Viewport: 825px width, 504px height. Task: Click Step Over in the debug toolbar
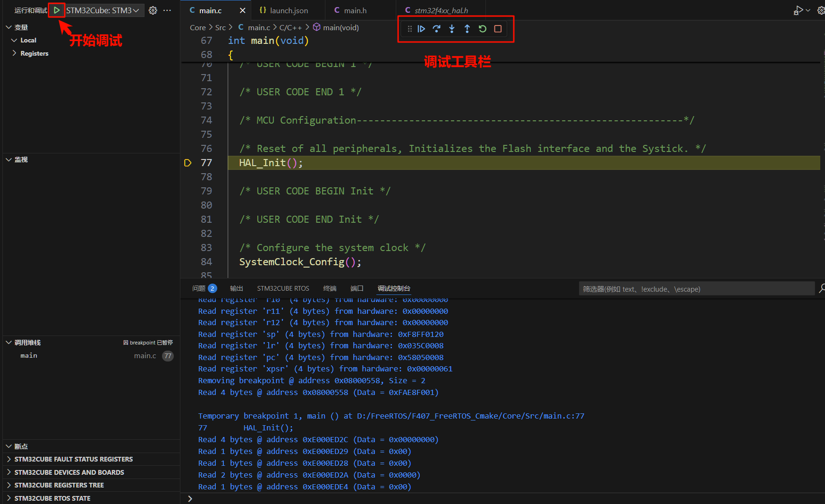tap(436, 29)
